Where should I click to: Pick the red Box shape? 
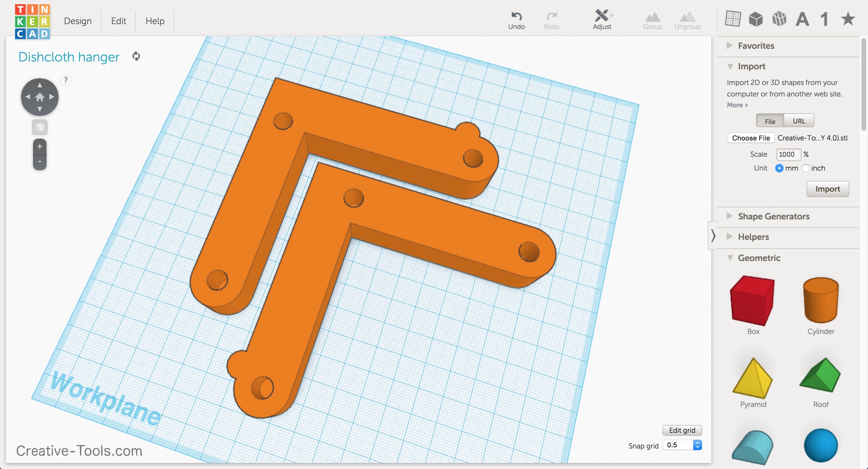click(x=753, y=301)
